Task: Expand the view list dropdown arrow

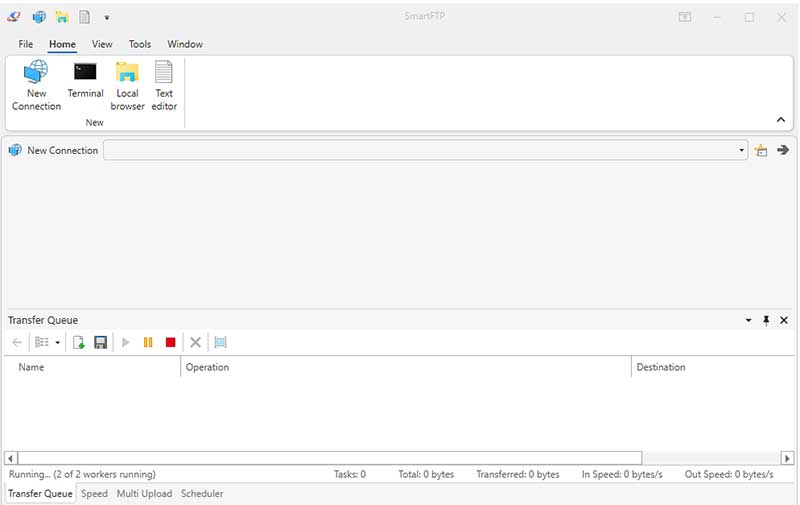Action: 58,343
